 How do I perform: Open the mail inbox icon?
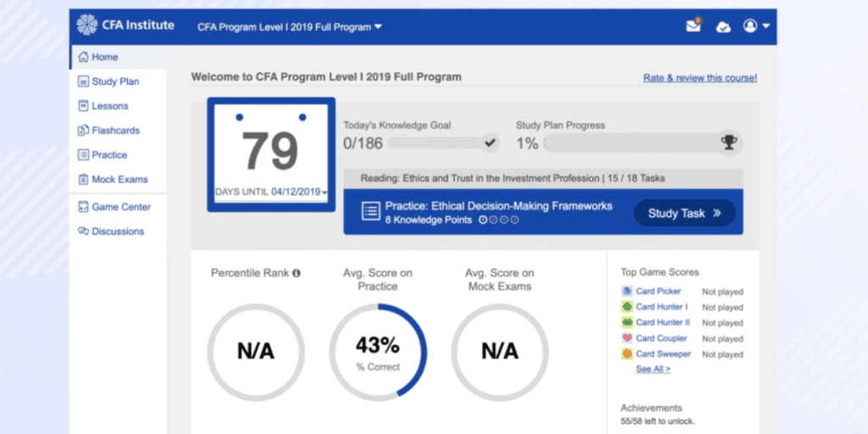[x=693, y=25]
